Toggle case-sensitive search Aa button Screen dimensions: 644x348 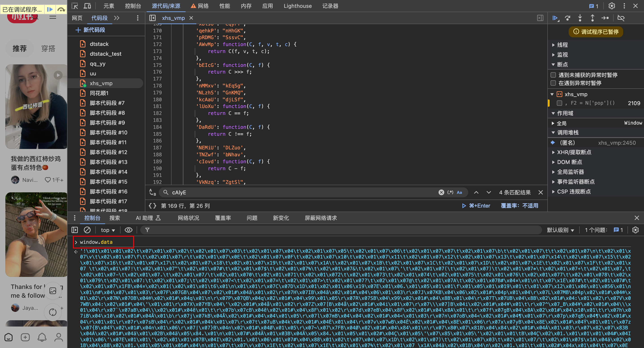459,192
